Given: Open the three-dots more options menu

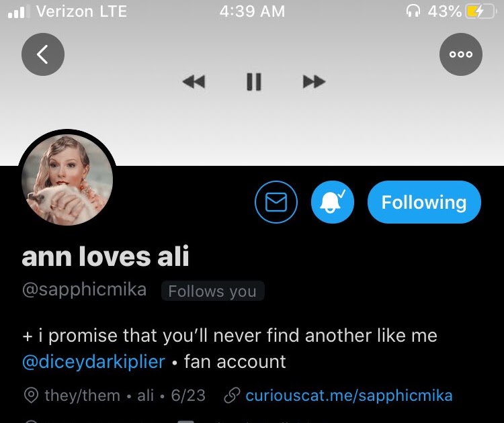Looking at the screenshot, I should (460, 54).
